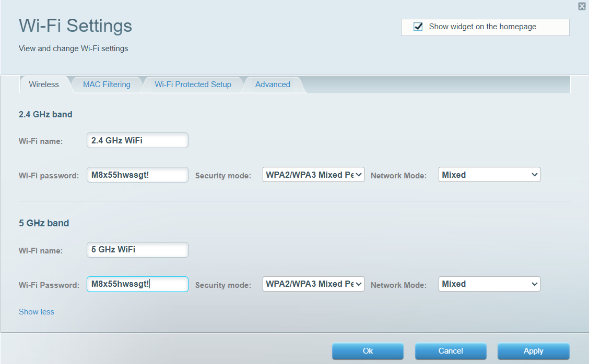Viewport: 589px width, 364px height.
Task: Click the 5 GHz Wi-Fi Password field
Action: tap(137, 284)
